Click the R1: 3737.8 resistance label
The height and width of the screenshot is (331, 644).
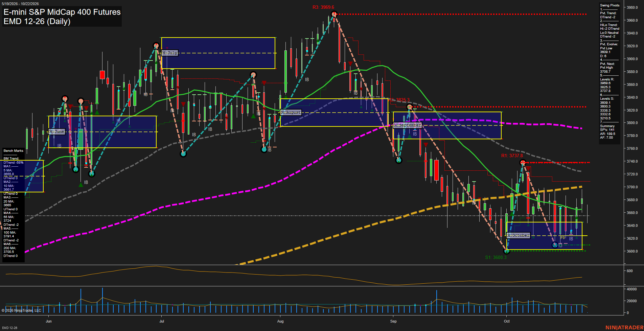pos(512,156)
